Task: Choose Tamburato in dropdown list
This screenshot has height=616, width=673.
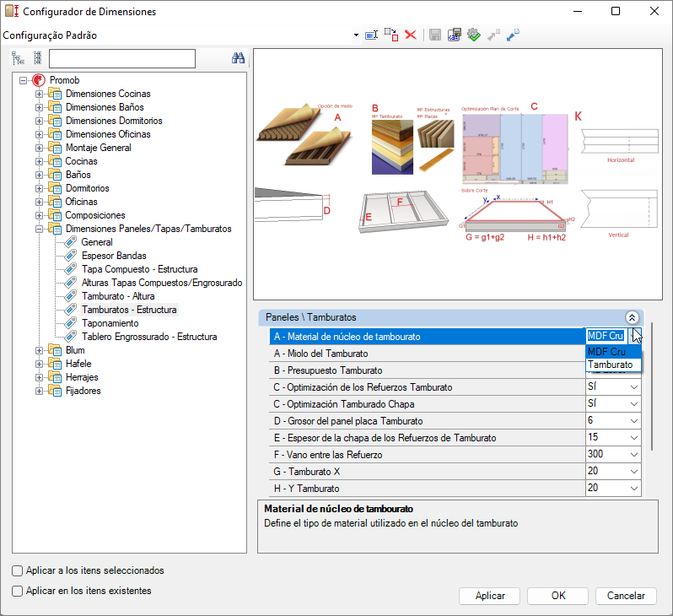Action: (613, 365)
